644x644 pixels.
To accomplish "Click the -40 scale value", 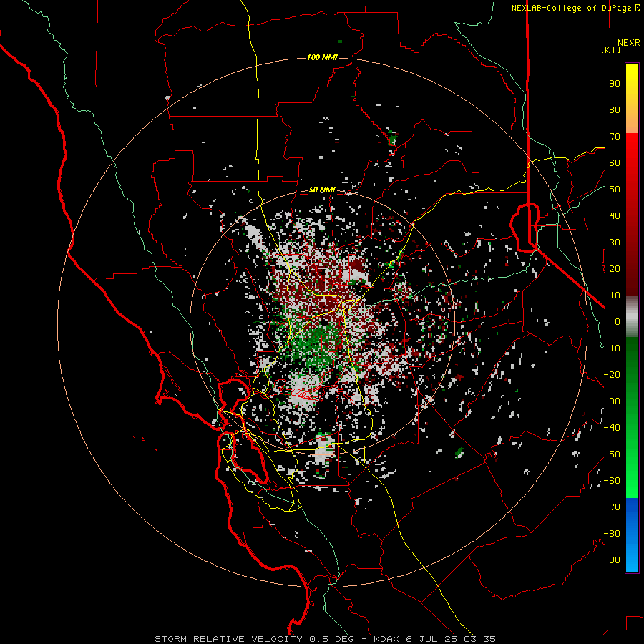I will tap(612, 428).
